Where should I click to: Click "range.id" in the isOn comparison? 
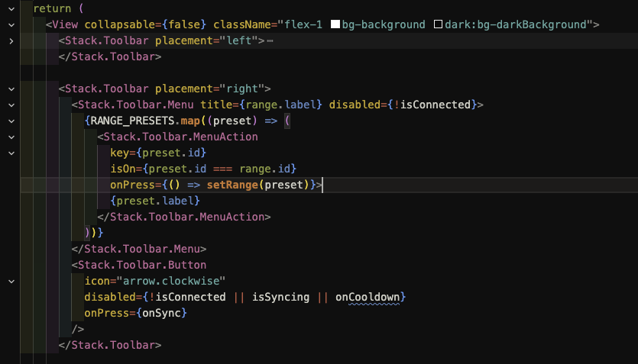(x=264, y=169)
